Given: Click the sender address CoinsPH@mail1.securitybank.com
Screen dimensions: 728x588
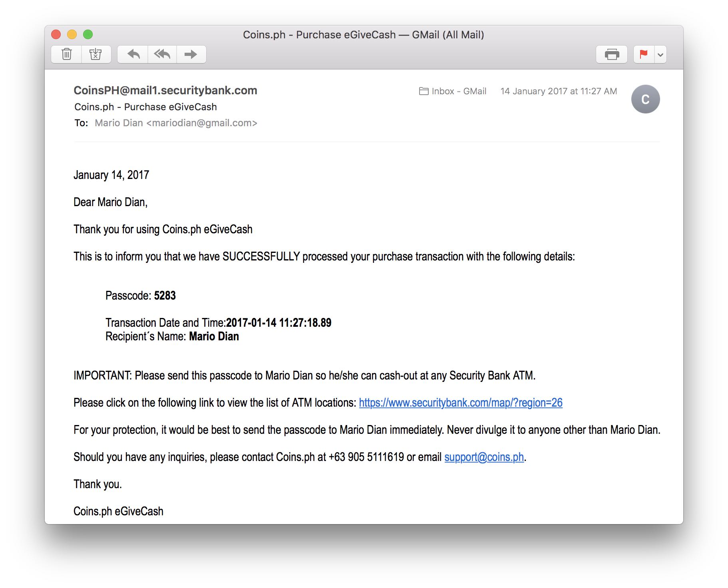Looking at the screenshot, I should coord(165,91).
